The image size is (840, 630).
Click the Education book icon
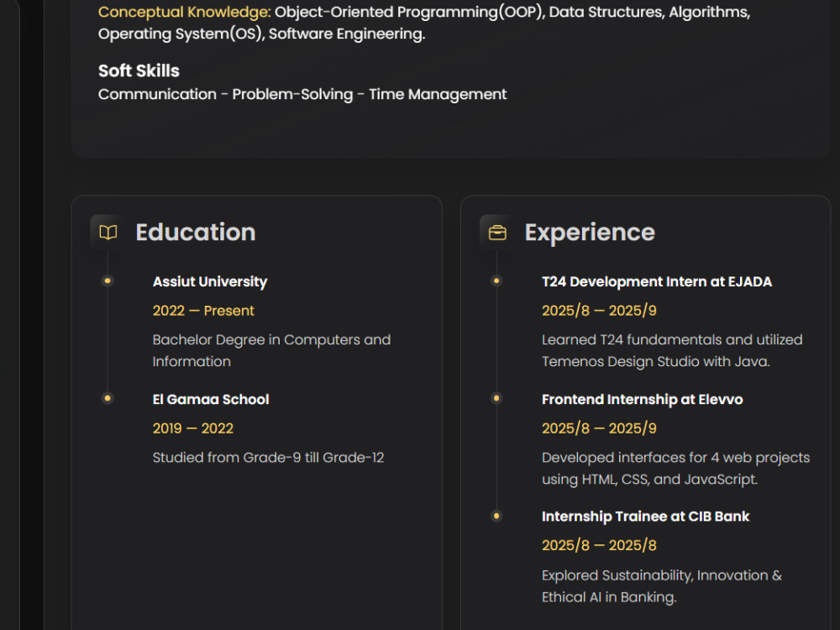tap(108, 233)
